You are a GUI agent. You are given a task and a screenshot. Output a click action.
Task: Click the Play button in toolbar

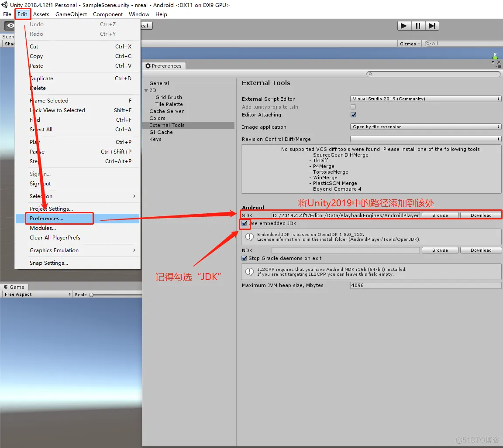coord(404,26)
